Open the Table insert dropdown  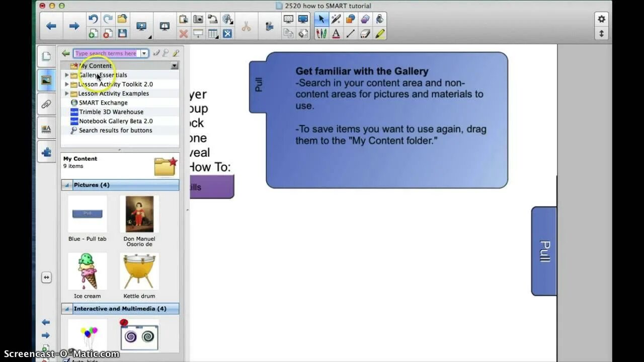click(x=213, y=34)
